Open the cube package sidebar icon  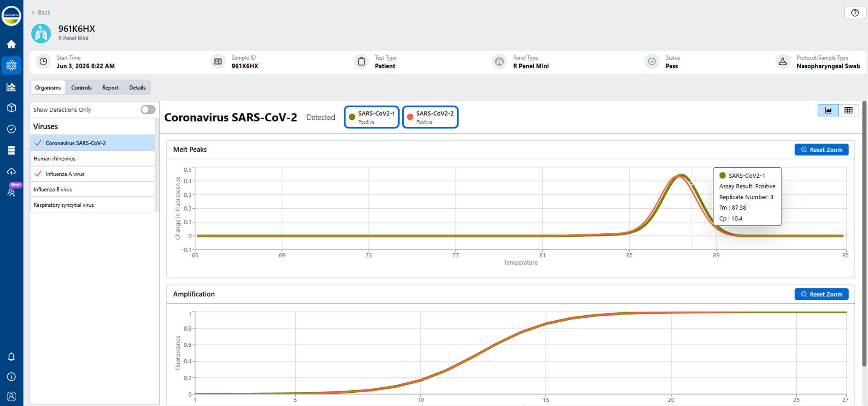coord(11,108)
